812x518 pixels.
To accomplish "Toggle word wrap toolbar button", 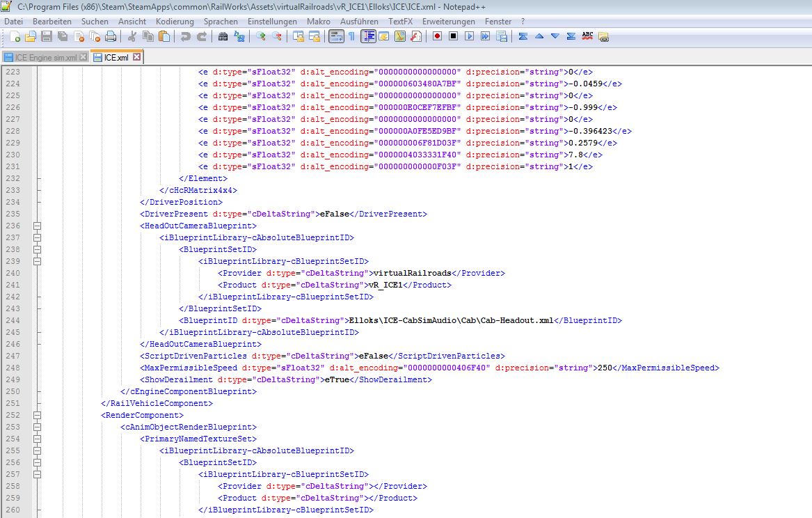I will click(335, 36).
